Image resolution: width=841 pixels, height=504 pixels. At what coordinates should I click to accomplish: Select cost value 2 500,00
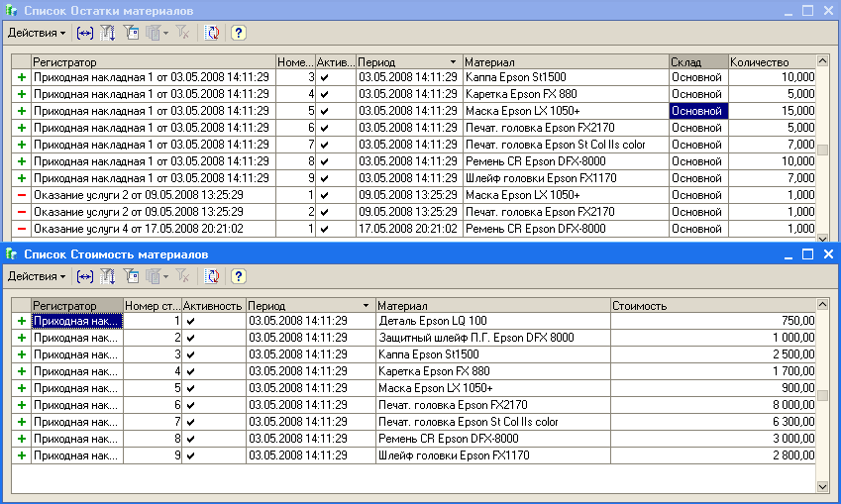(x=713, y=354)
